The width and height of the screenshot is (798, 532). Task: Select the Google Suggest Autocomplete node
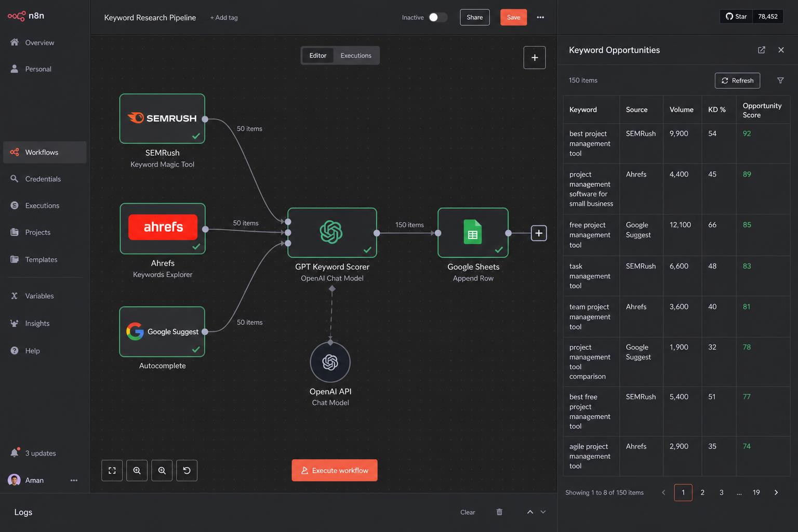pyautogui.click(x=162, y=331)
